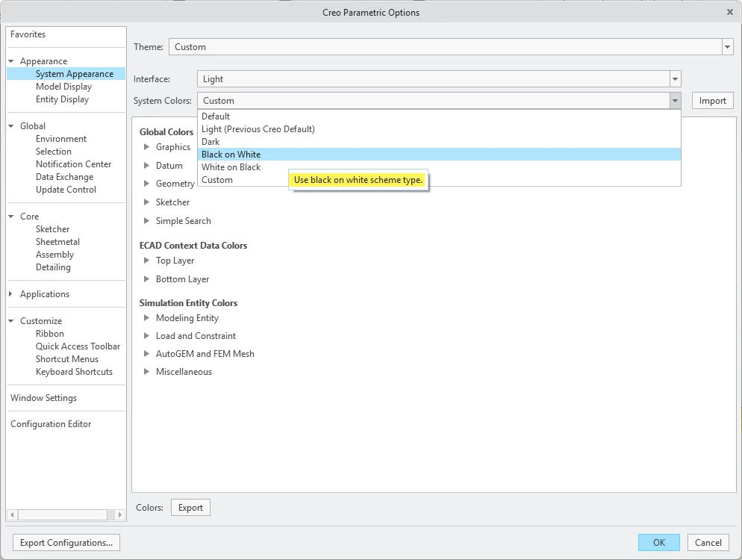This screenshot has height=560, width=742.
Task: Open Shortcut Menus customization
Action: click(67, 359)
